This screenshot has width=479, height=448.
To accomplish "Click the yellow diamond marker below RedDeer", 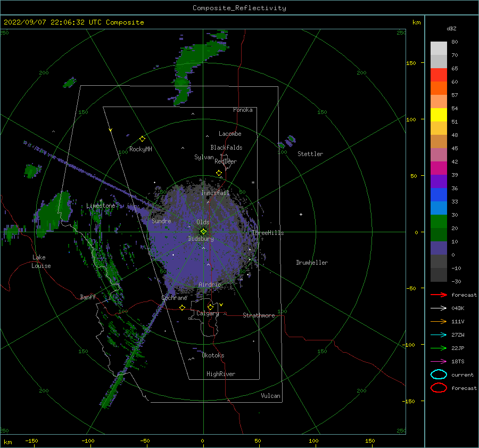I will pyautogui.click(x=219, y=173).
